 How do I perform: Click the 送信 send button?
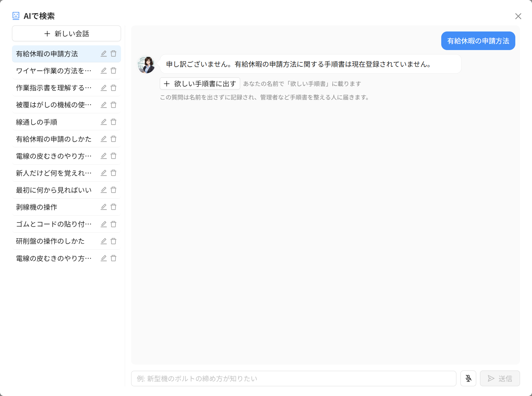(x=500, y=378)
